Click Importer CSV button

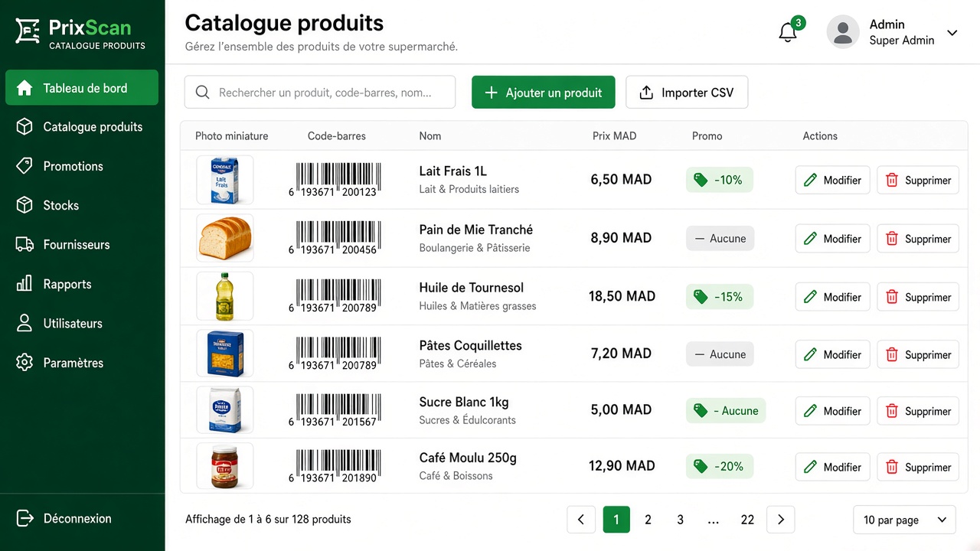tap(687, 93)
